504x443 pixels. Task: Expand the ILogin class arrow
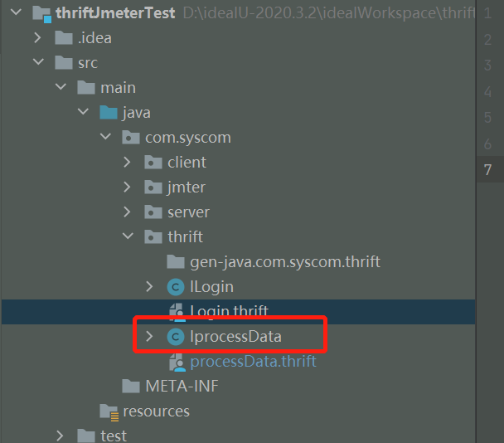tap(149, 286)
